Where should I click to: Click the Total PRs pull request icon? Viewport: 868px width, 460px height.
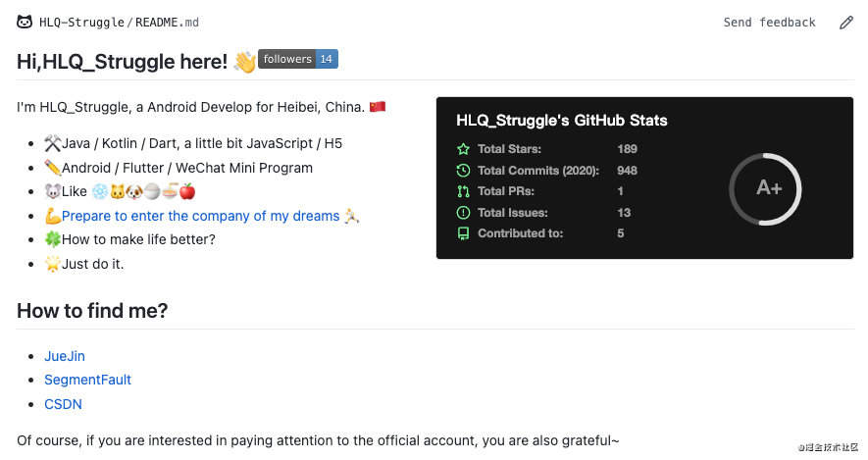464,191
